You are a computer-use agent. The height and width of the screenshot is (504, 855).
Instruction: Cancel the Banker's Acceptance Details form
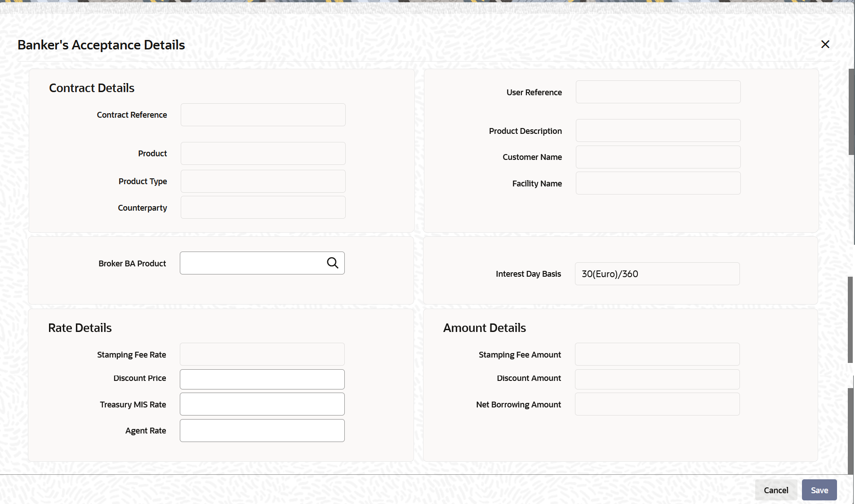click(776, 490)
